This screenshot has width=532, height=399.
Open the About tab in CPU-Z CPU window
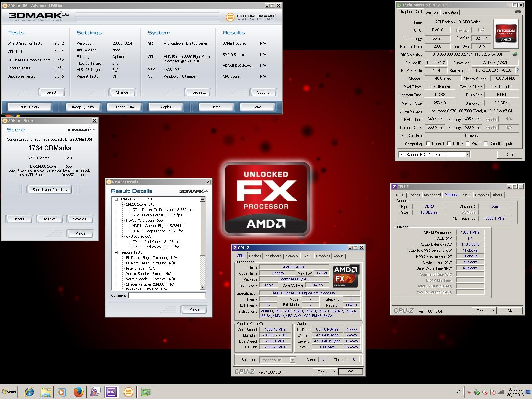click(x=338, y=256)
